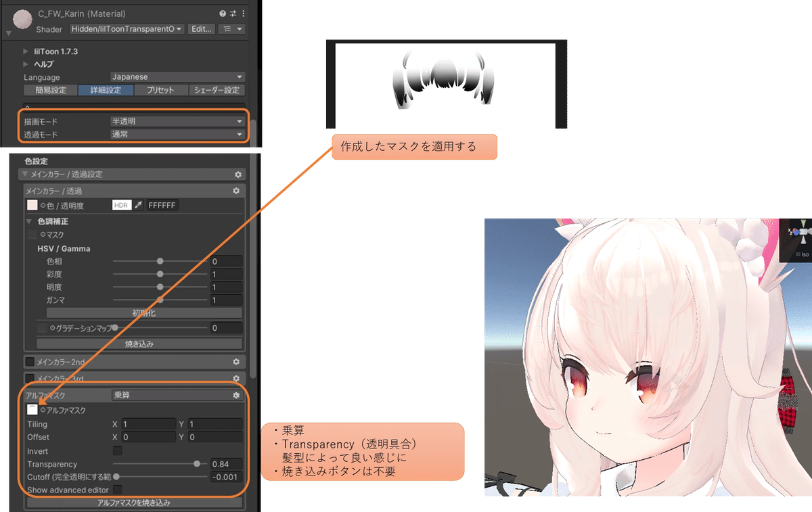Click the マスク texture slot under 色調補正
This screenshot has width=812, height=512.
tap(32, 235)
